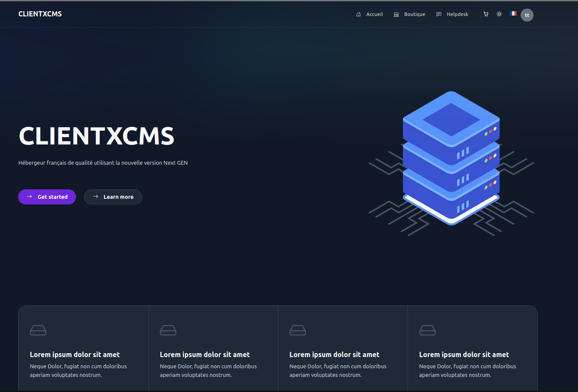
Task: Click the drive icon in first feature card
Action: (x=38, y=330)
